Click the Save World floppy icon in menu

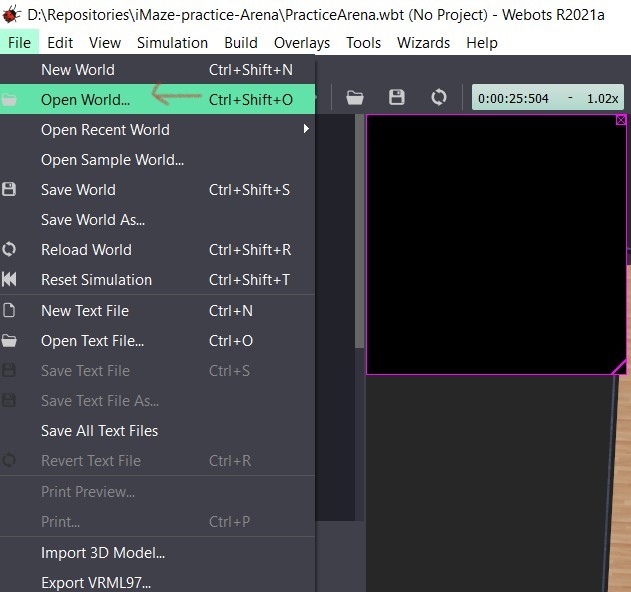click(x=9, y=189)
